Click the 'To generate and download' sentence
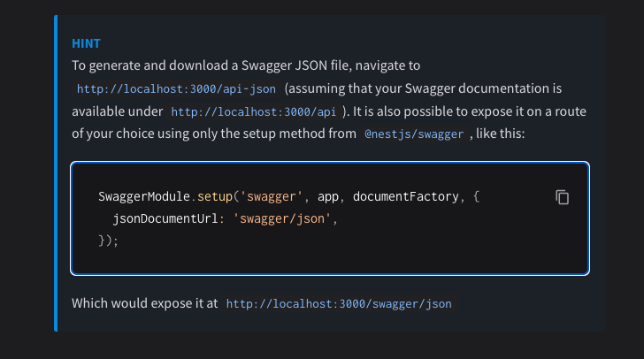644x359 pixels. [246, 65]
